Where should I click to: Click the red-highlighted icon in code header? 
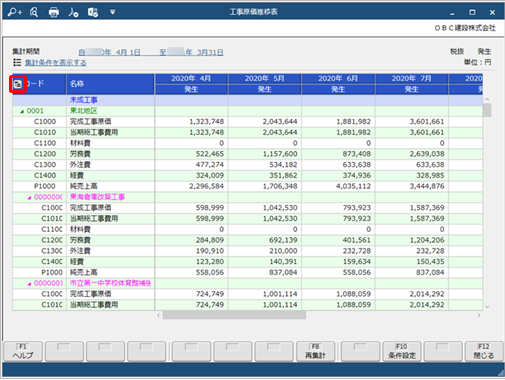click(x=18, y=84)
